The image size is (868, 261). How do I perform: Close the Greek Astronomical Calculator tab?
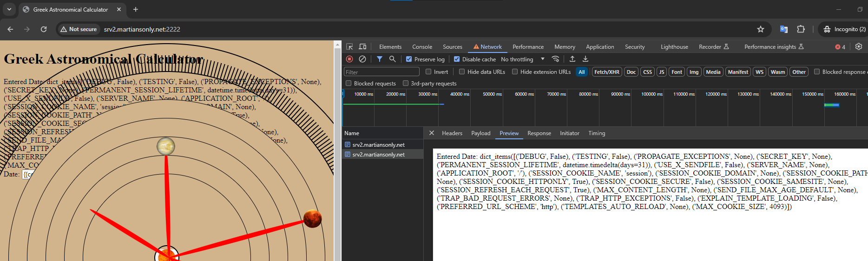(x=119, y=9)
